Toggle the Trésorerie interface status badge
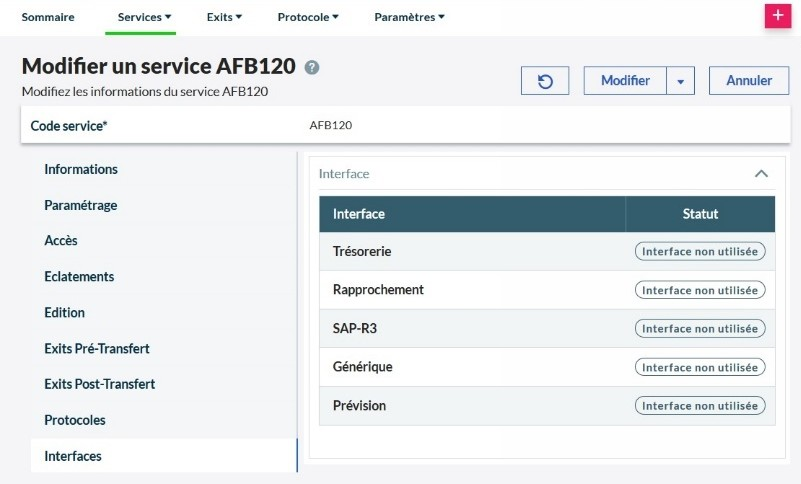This screenshot has height=484, width=801. 700,251
